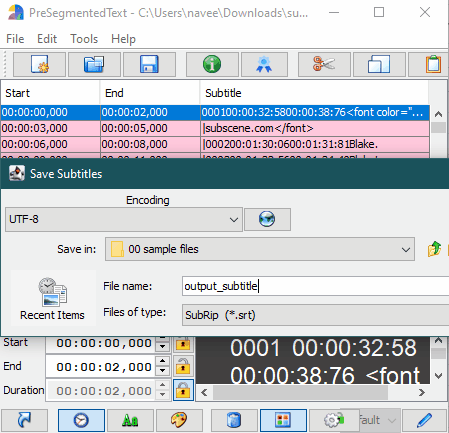
Task: Open the Edit menu
Action: click(47, 39)
